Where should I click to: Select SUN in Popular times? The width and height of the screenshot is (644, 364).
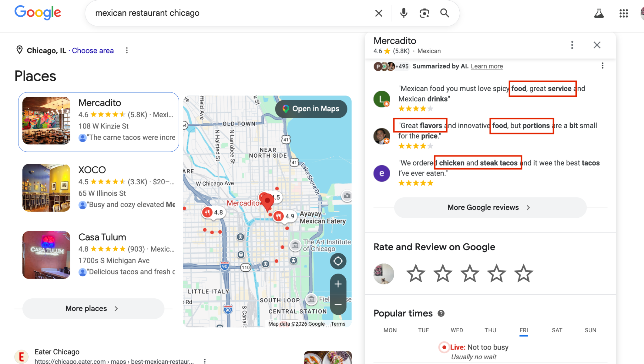(590, 330)
